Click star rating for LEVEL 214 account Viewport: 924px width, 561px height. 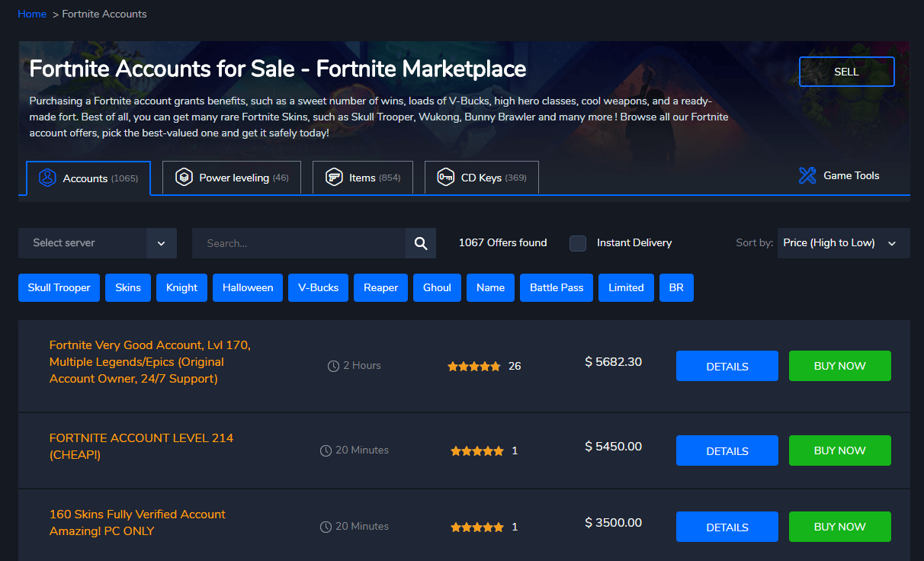pyautogui.click(x=477, y=450)
